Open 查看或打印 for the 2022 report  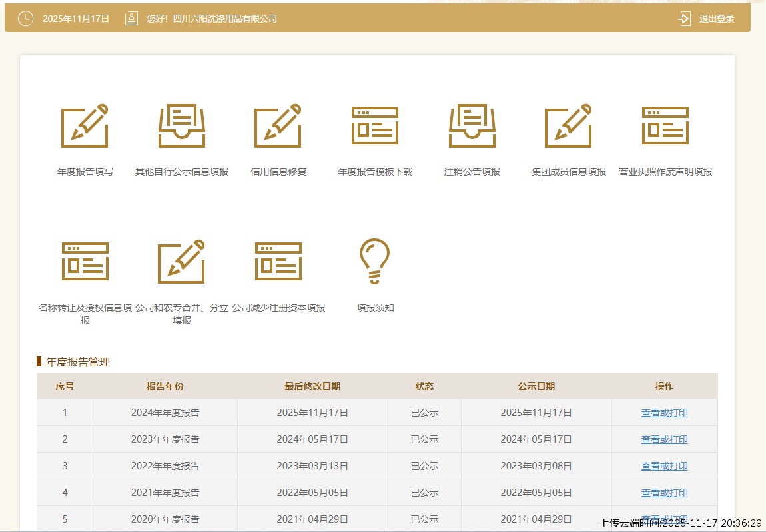click(x=664, y=466)
